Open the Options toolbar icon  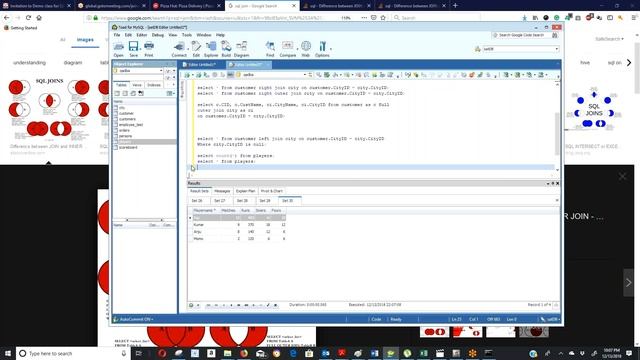tap(322, 49)
